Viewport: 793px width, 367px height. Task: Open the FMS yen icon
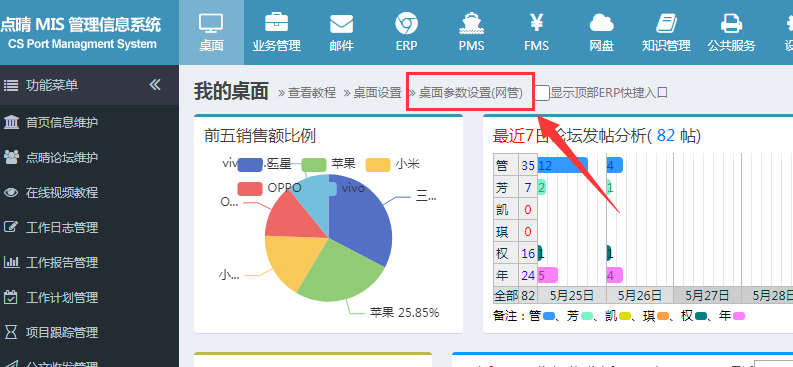(536, 23)
